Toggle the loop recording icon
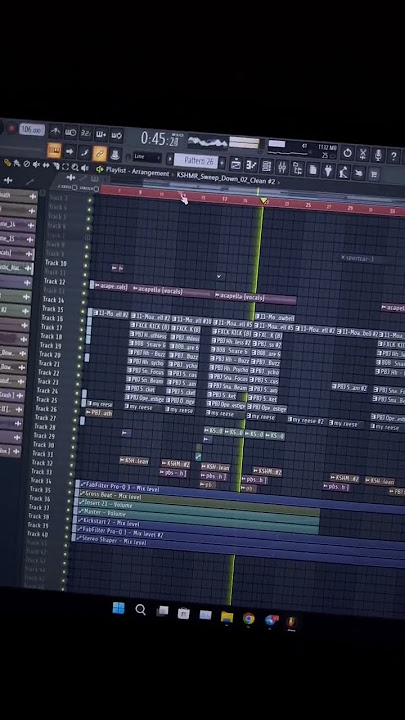This screenshot has height=720, width=405. [116, 135]
